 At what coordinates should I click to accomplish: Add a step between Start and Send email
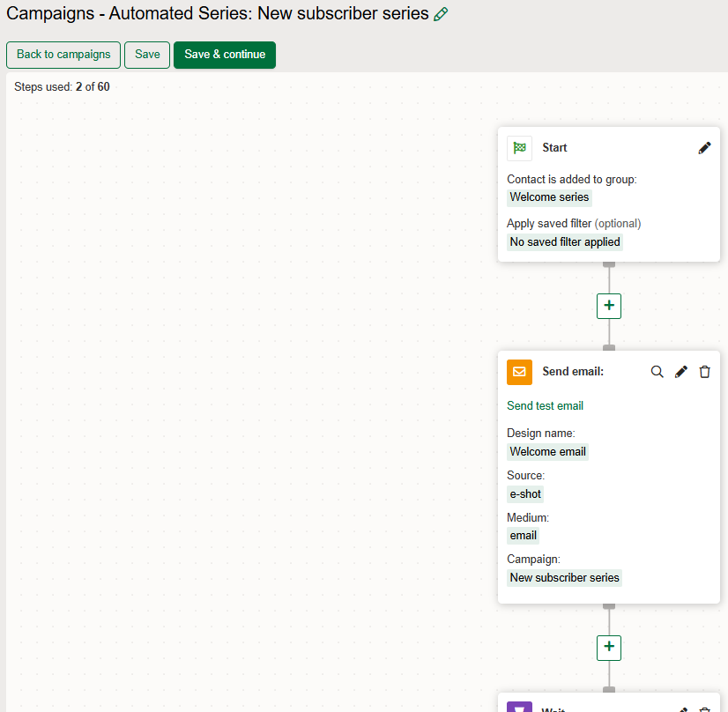609,306
